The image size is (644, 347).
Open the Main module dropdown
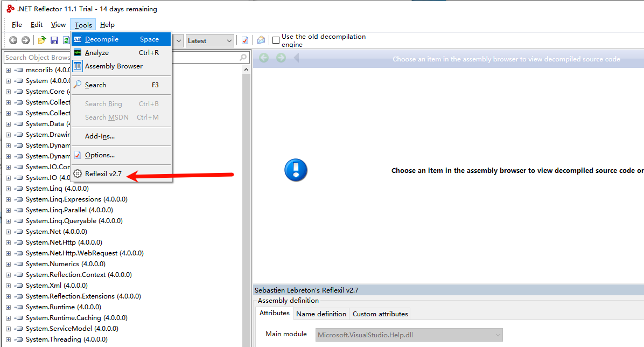pos(409,335)
